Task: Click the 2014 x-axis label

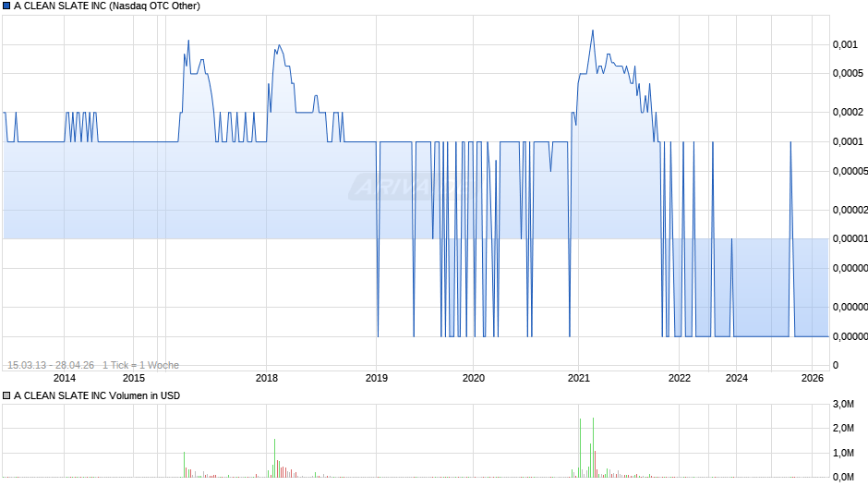Action: [x=65, y=378]
